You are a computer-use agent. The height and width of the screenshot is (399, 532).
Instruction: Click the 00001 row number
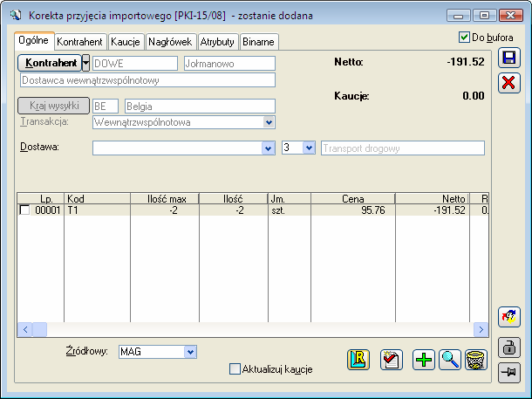click(x=47, y=210)
